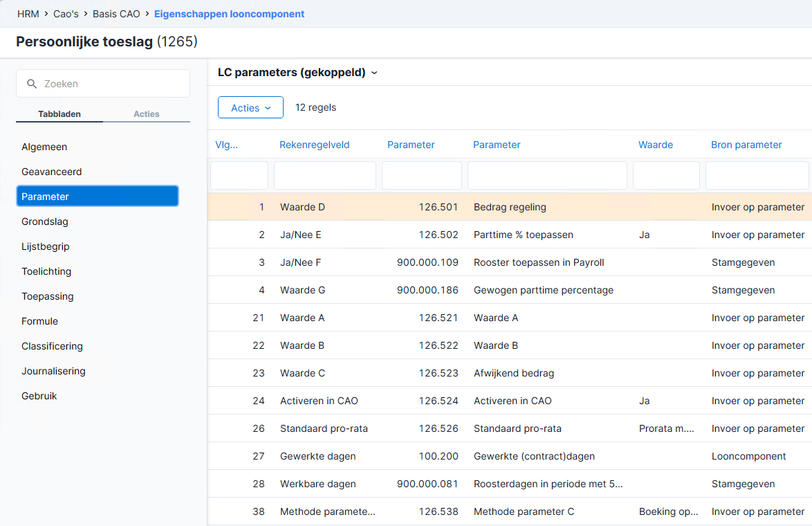Image resolution: width=812 pixels, height=526 pixels.
Task: Switch to the Acties tab in sidebar
Action: (147, 114)
